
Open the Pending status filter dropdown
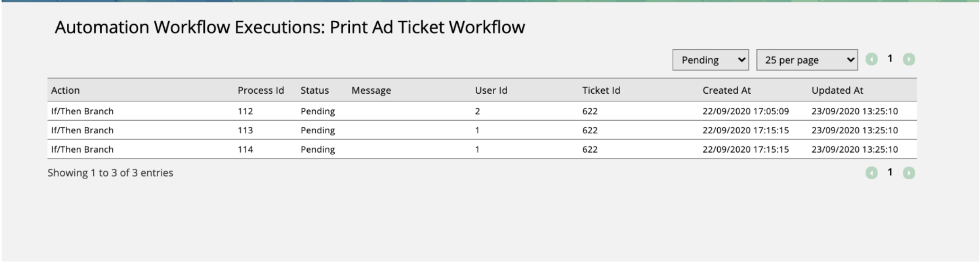[x=711, y=60]
